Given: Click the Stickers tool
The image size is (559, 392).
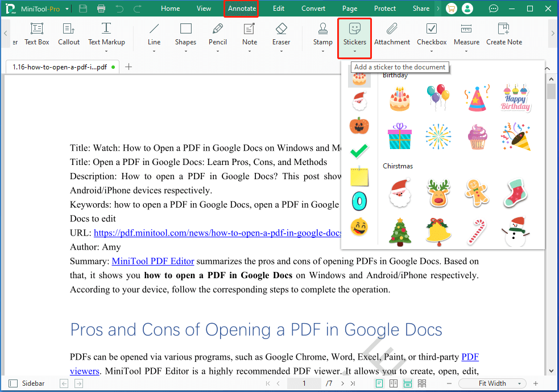Looking at the screenshot, I should click(x=354, y=38).
